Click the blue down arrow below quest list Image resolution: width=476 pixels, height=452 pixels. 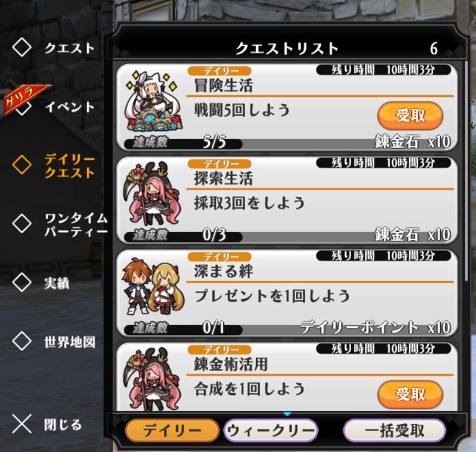coord(287,413)
